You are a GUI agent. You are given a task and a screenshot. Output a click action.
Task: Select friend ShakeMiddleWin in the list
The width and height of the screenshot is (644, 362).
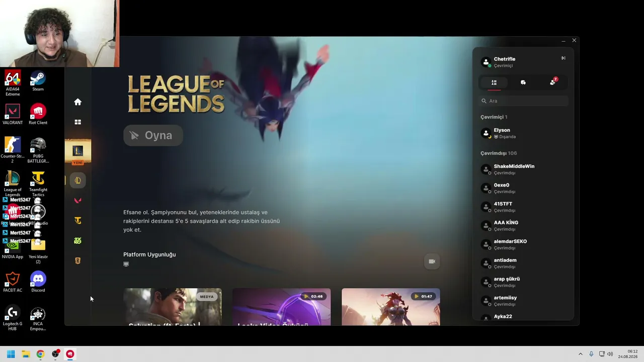[x=523, y=169]
